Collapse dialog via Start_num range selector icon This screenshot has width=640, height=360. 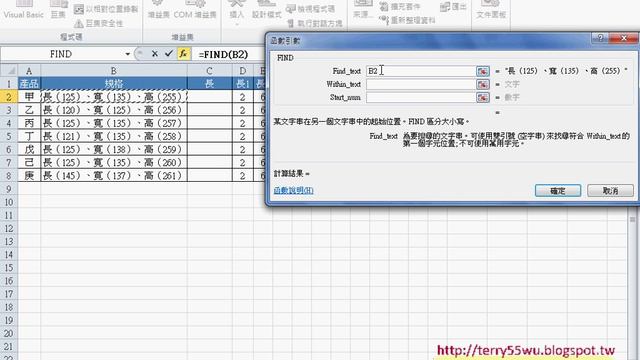point(482,97)
